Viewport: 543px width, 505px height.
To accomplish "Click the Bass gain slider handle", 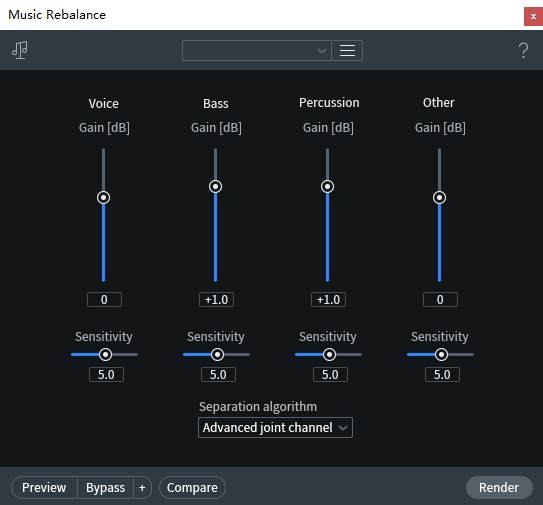I will click(215, 187).
